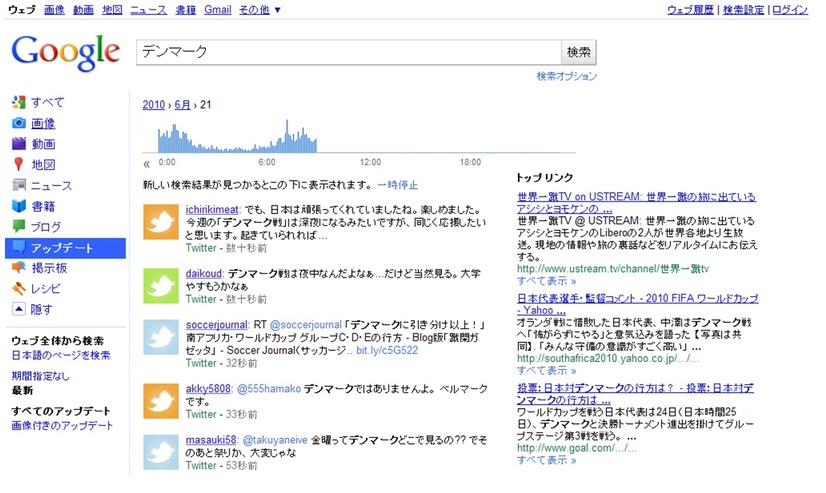Select 期間指定なし time filter
The height and width of the screenshot is (493, 826).
click(x=41, y=376)
